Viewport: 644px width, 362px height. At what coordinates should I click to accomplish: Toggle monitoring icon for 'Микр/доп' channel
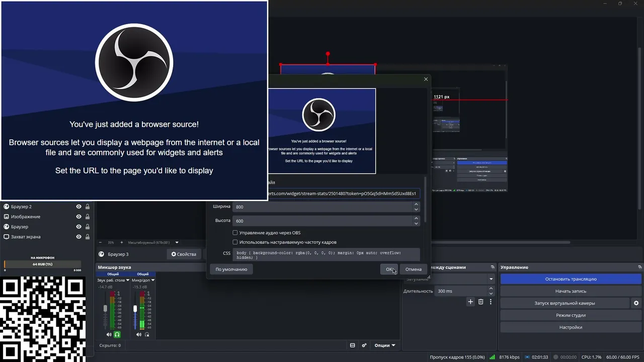coord(147,334)
